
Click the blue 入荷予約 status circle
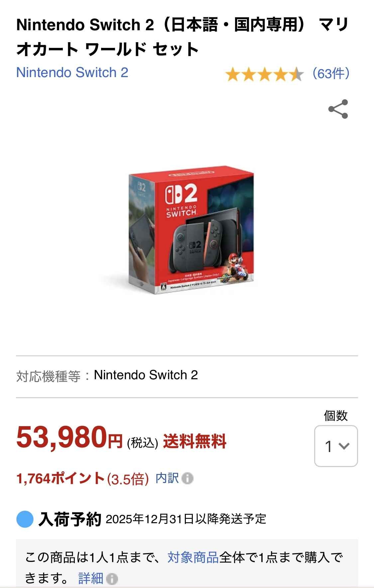25,519
